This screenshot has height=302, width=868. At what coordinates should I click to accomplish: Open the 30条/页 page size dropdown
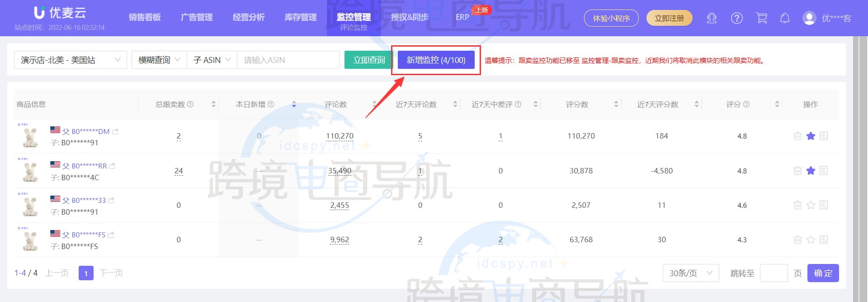point(691,273)
